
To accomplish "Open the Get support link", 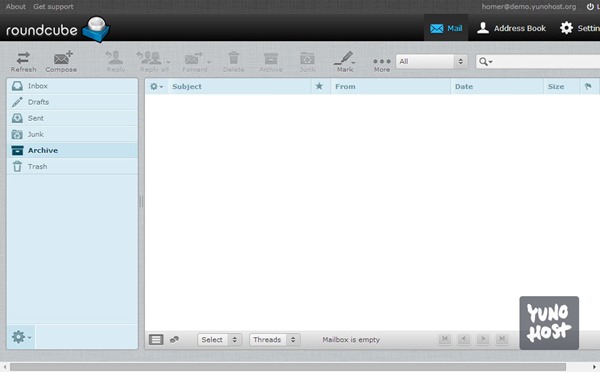I will click(53, 7).
